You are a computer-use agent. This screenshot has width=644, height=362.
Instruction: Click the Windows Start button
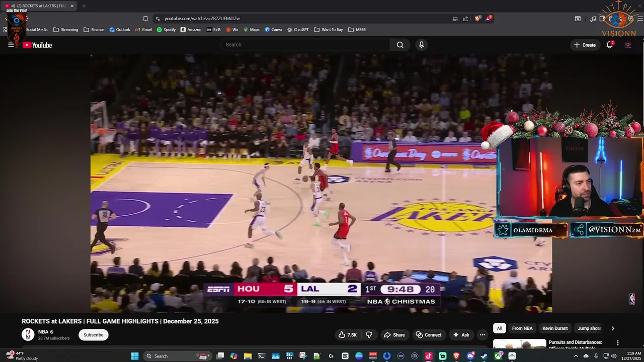pos(135,356)
